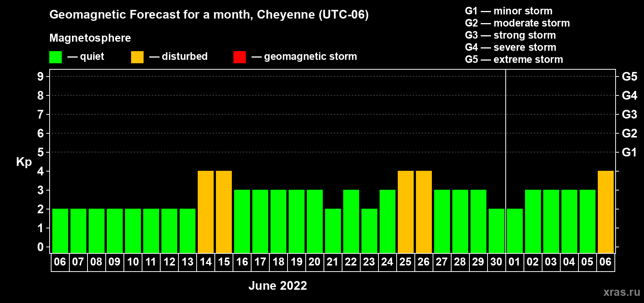This screenshot has width=644, height=303.
Task: Click the green bar above date 28
Action: click(x=460, y=222)
